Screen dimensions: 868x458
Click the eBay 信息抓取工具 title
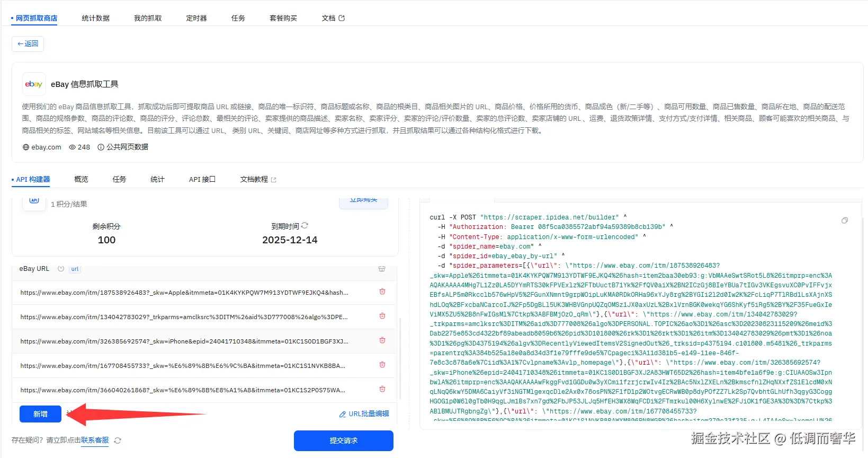click(x=85, y=84)
